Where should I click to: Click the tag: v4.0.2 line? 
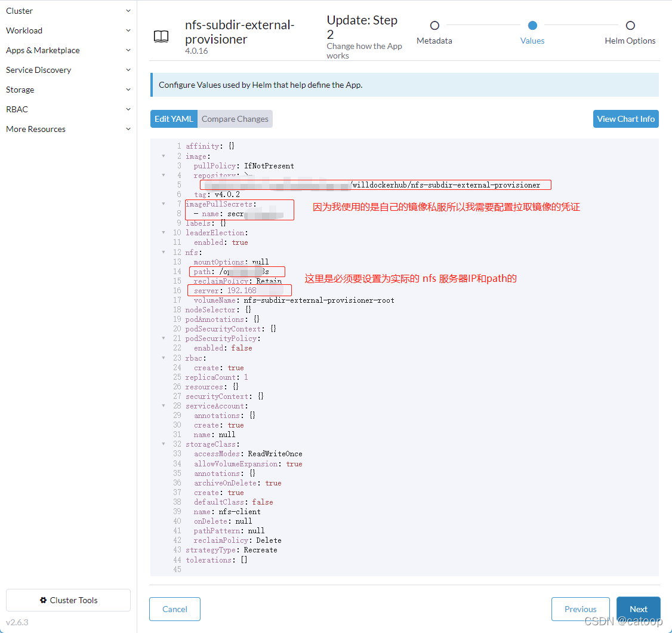[217, 195]
